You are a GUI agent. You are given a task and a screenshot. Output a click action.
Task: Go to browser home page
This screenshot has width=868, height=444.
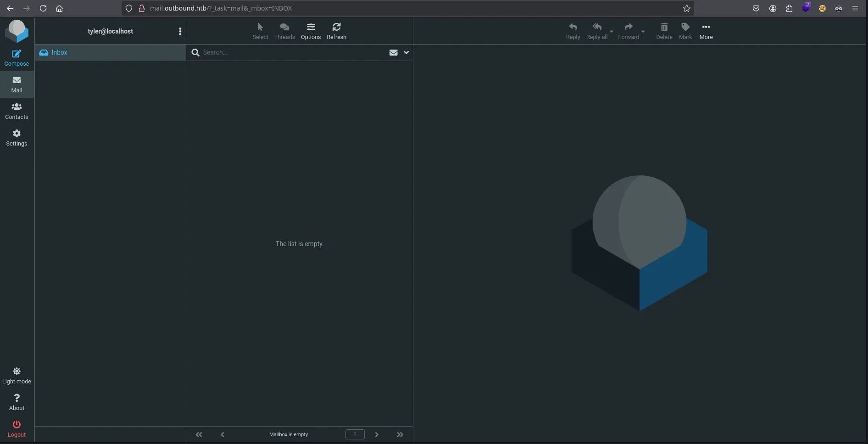click(x=59, y=8)
